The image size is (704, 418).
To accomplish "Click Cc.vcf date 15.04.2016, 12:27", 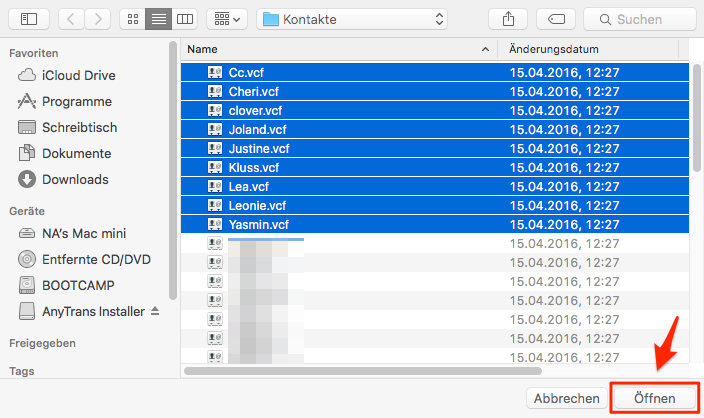I will point(564,72).
